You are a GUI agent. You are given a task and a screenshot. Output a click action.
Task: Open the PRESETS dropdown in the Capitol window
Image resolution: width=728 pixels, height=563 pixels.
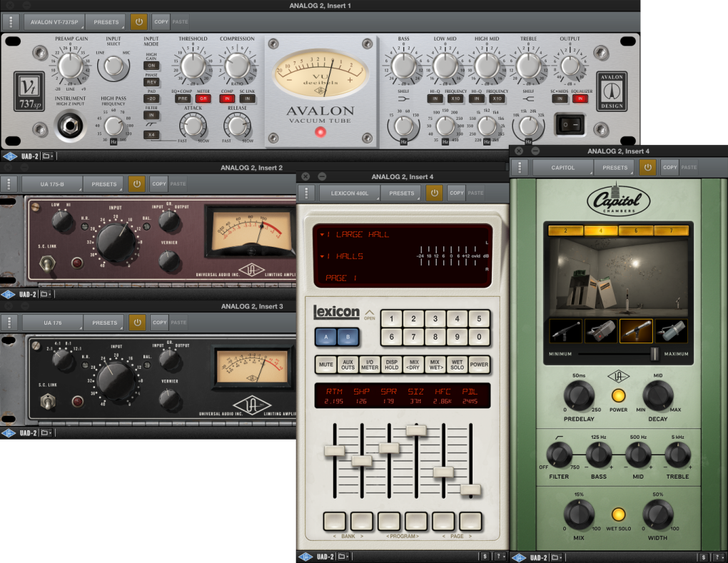click(x=615, y=167)
